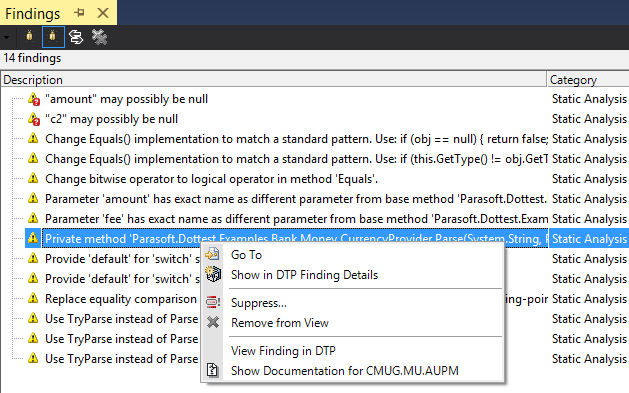Choose Go To in context menu
629x393 pixels.
(246, 255)
